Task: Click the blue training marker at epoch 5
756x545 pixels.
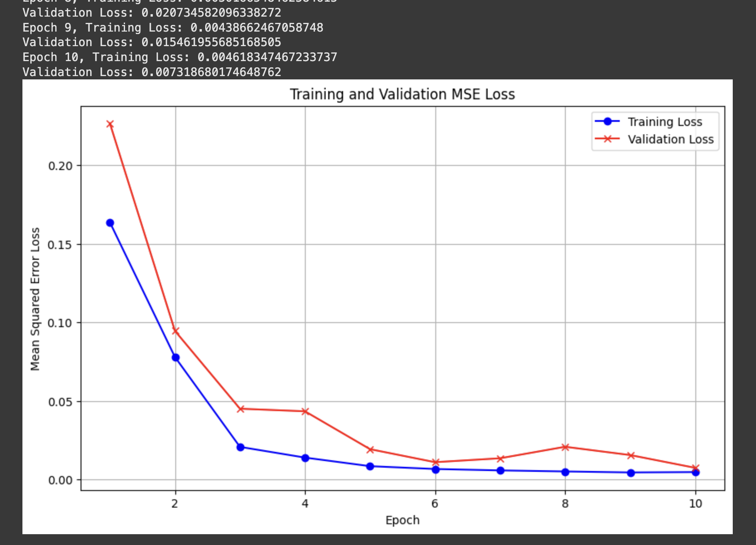Action: (370, 466)
